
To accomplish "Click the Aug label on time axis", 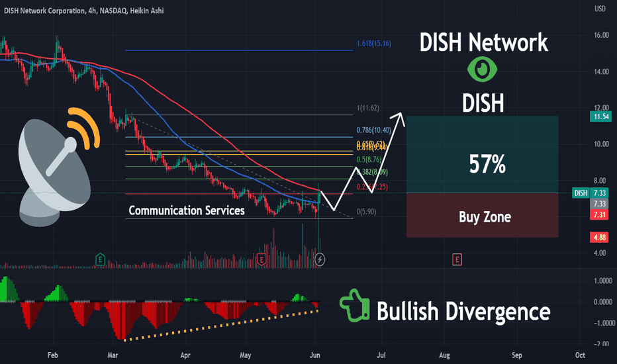I will [x=444, y=355].
